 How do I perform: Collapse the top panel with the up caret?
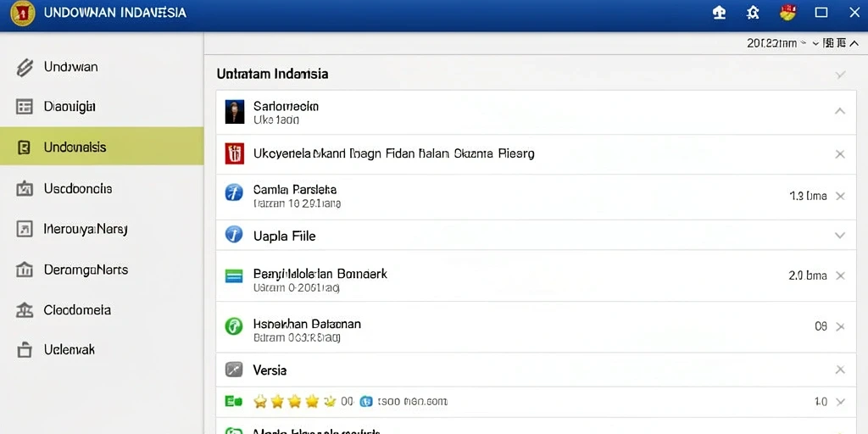point(854,43)
